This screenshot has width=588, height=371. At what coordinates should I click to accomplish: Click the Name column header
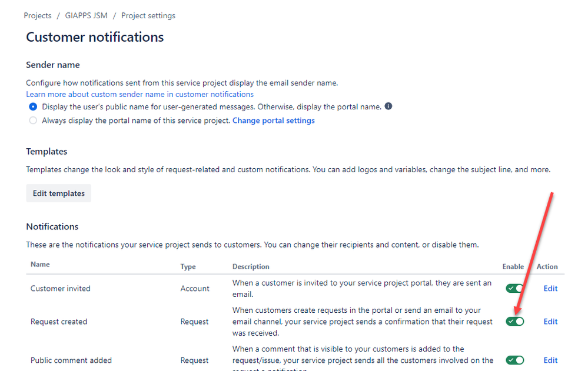[40, 265]
